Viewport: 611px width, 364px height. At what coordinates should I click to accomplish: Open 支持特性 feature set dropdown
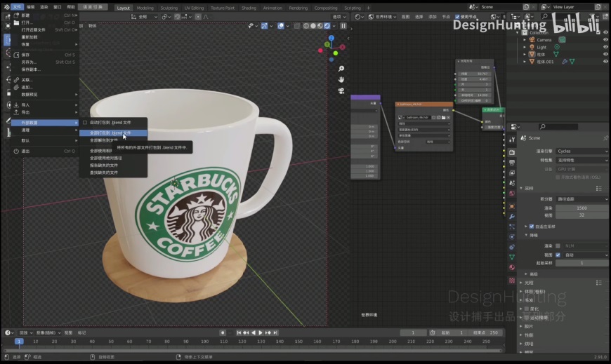click(582, 160)
